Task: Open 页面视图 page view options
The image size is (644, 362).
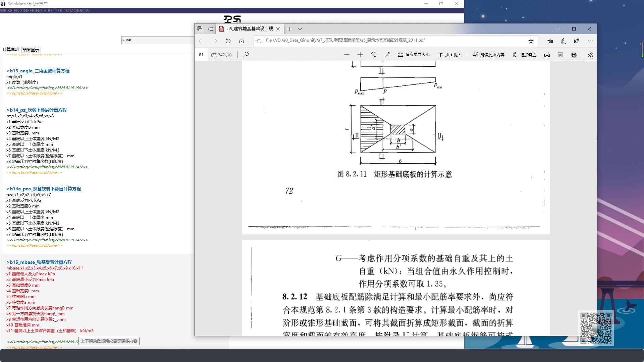Action: tap(450, 54)
